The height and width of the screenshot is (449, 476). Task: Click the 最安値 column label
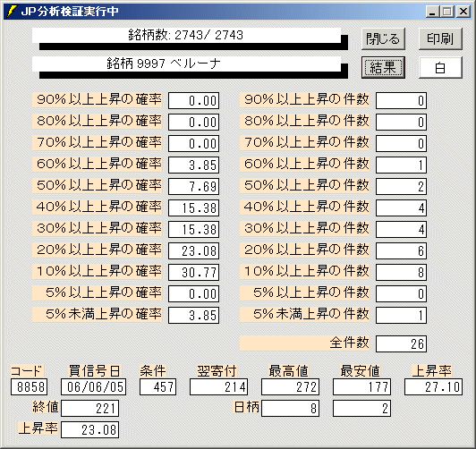click(360, 370)
